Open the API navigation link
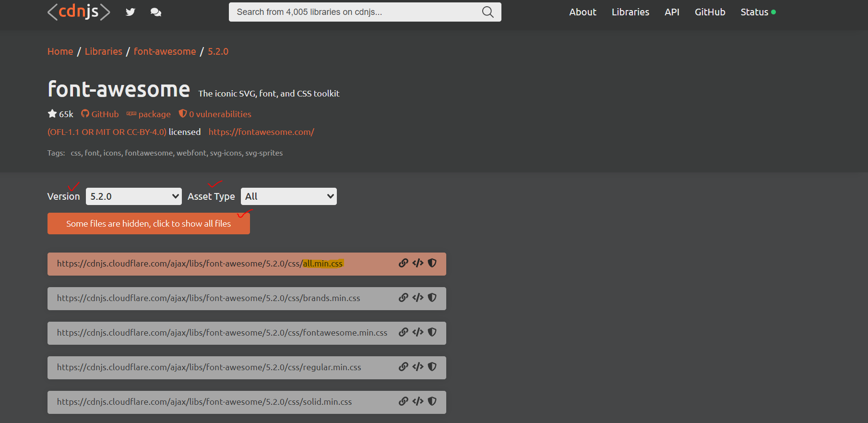 672,12
